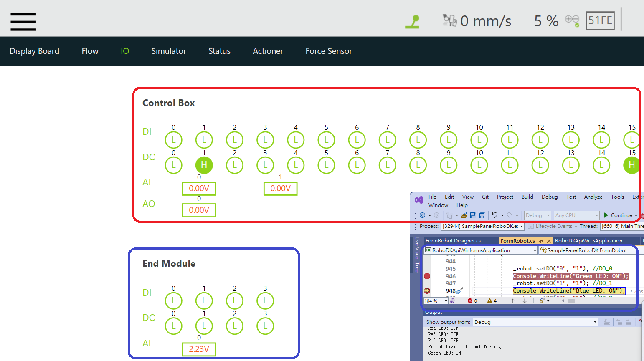Click the Open File folder icon
The height and width of the screenshot is (361, 644).
tap(464, 215)
